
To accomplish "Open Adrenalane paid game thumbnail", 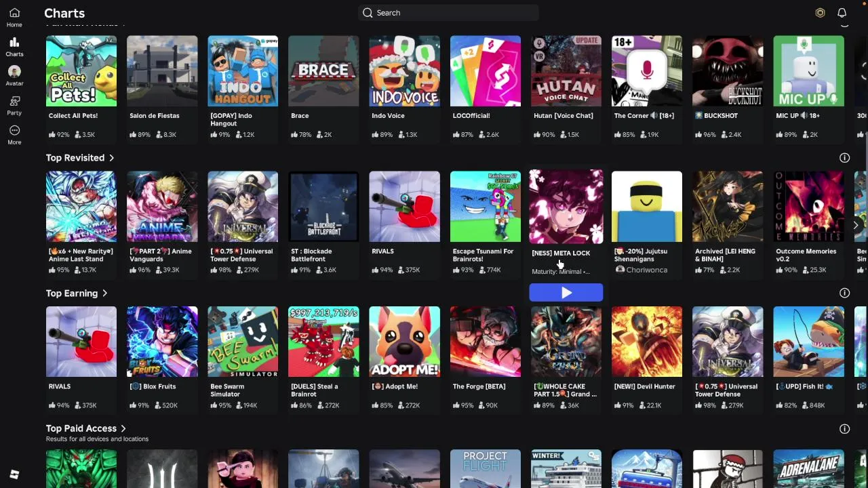I will point(808,468).
